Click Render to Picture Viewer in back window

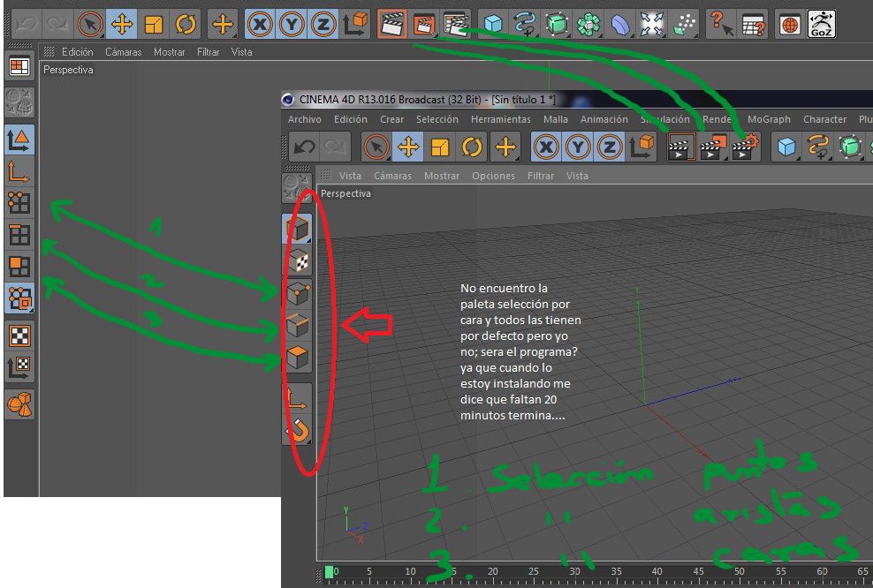click(x=424, y=25)
